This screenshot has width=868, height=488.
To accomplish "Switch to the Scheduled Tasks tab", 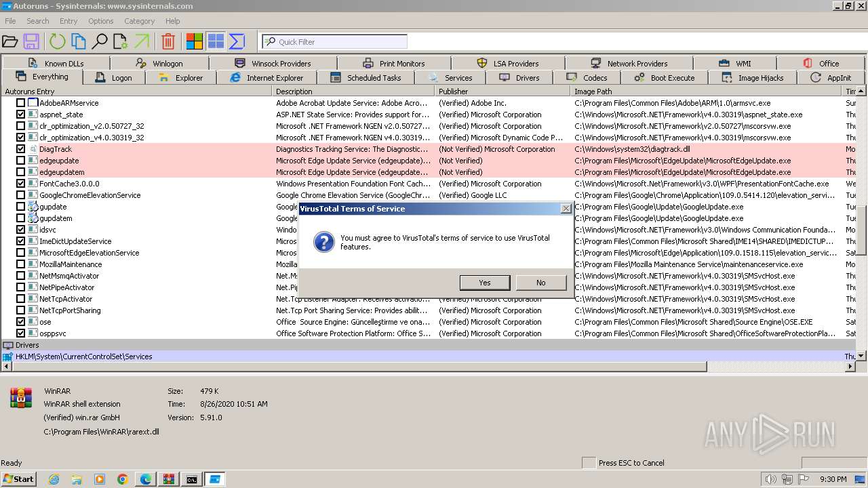I will 366,78.
